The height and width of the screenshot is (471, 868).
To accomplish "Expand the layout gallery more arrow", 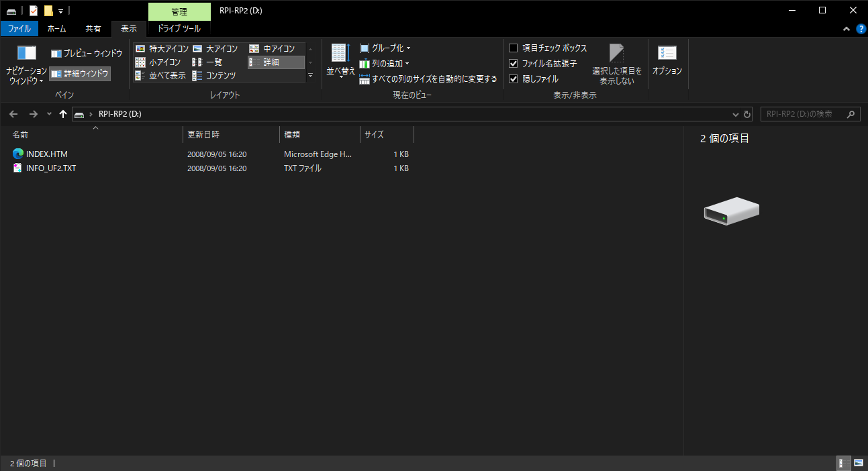I will [x=310, y=76].
